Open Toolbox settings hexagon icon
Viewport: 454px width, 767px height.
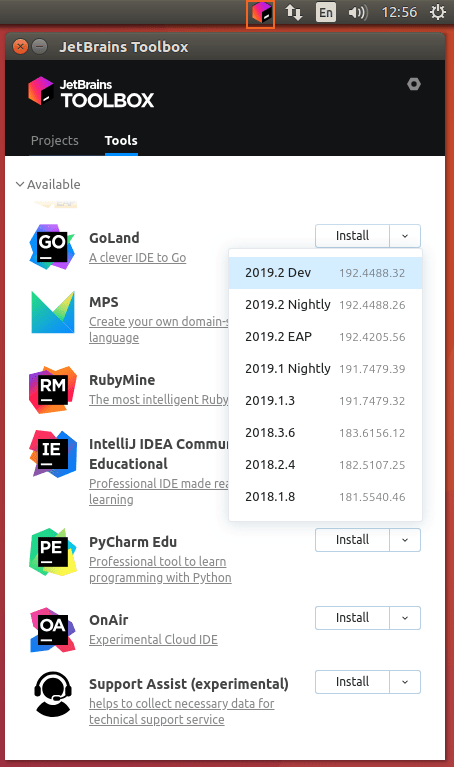(414, 84)
